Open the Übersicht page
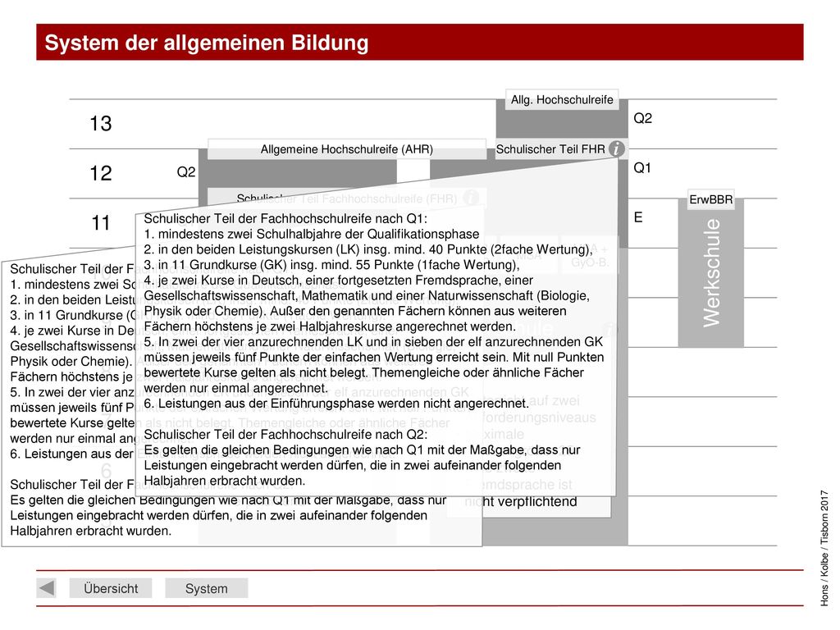The image size is (840, 630). (111, 588)
